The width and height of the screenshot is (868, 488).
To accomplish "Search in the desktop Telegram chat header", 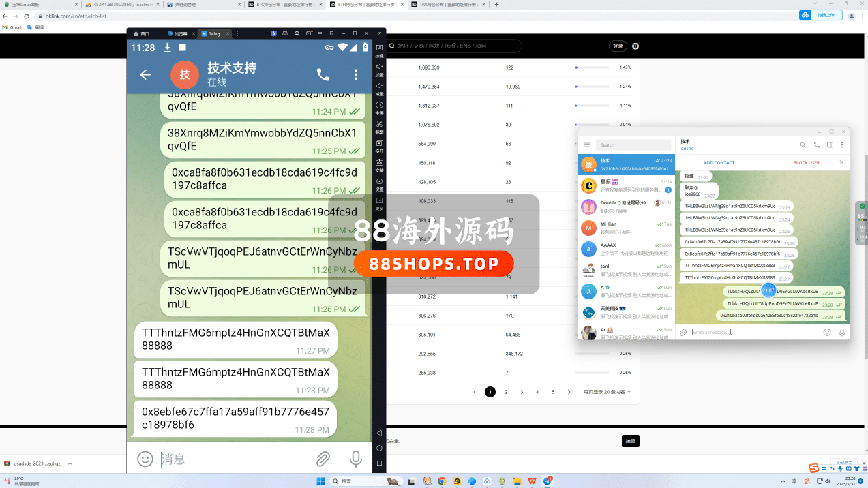I will pyautogui.click(x=803, y=144).
